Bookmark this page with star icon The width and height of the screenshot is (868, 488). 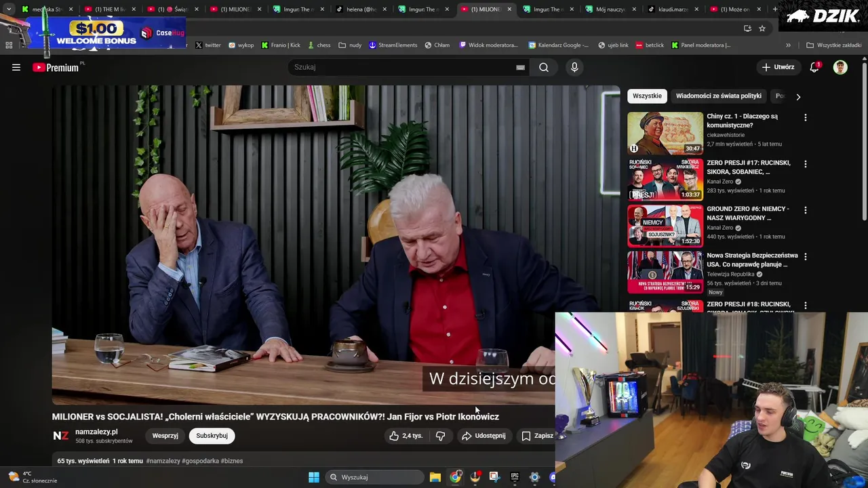point(762,28)
